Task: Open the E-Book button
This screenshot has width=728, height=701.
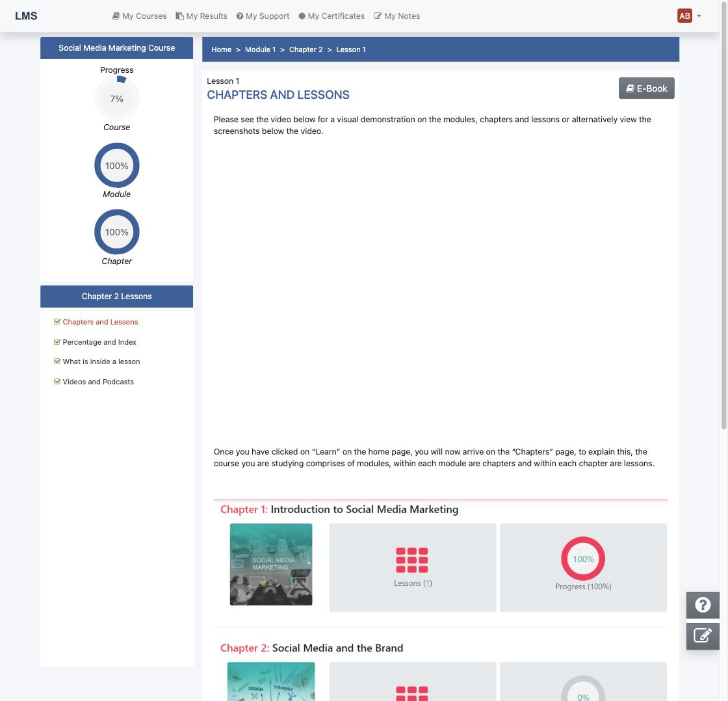Action: coord(646,88)
